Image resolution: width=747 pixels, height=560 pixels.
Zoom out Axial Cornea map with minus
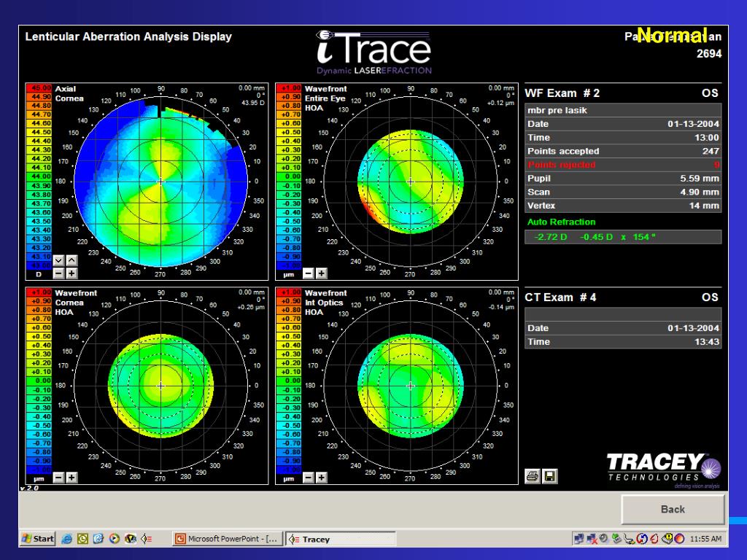click(x=58, y=273)
